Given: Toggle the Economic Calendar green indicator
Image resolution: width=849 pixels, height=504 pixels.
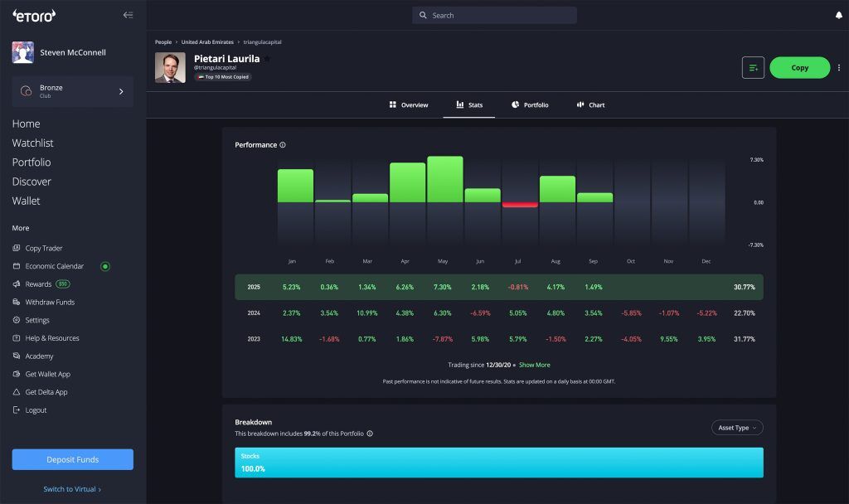Looking at the screenshot, I should (x=105, y=266).
